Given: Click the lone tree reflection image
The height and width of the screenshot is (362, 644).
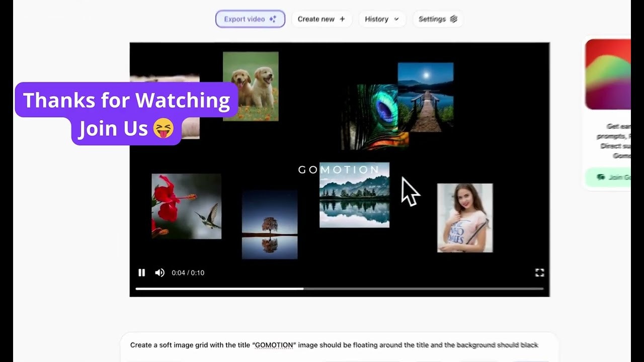Looking at the screenshot, I should tap(270, 224).
